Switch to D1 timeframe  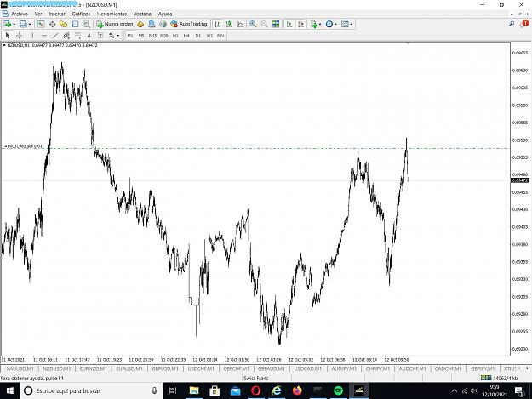click(198, 36)
